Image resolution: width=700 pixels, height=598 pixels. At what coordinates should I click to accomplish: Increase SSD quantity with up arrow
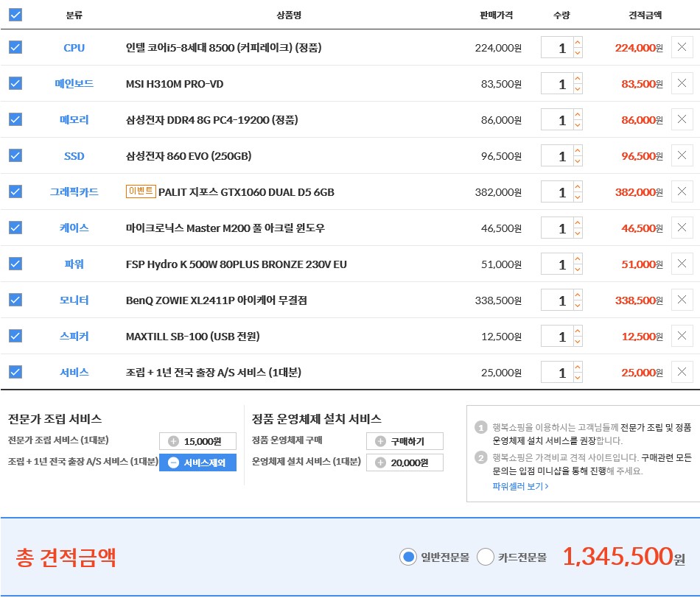pyautogui.click(x=578, y=150)
